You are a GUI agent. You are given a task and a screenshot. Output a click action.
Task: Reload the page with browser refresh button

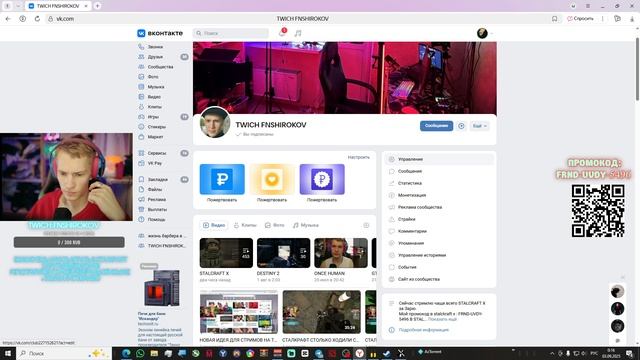click(37, 19)
